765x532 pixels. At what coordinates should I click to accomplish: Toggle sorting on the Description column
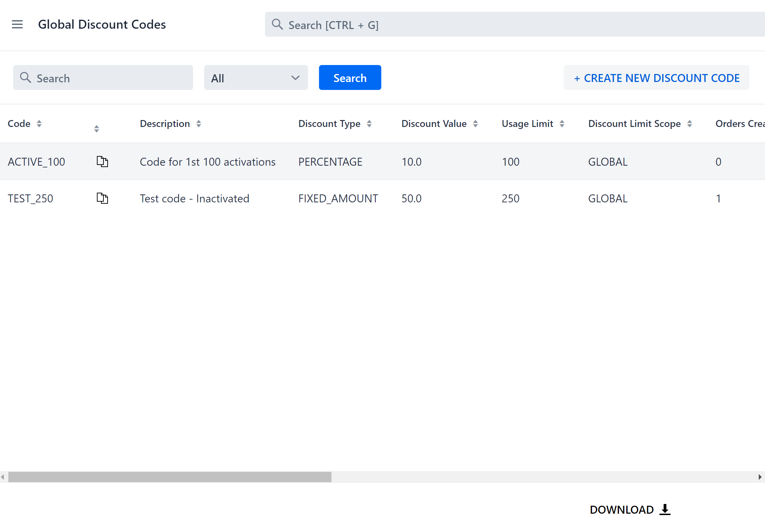click(199, 123)
